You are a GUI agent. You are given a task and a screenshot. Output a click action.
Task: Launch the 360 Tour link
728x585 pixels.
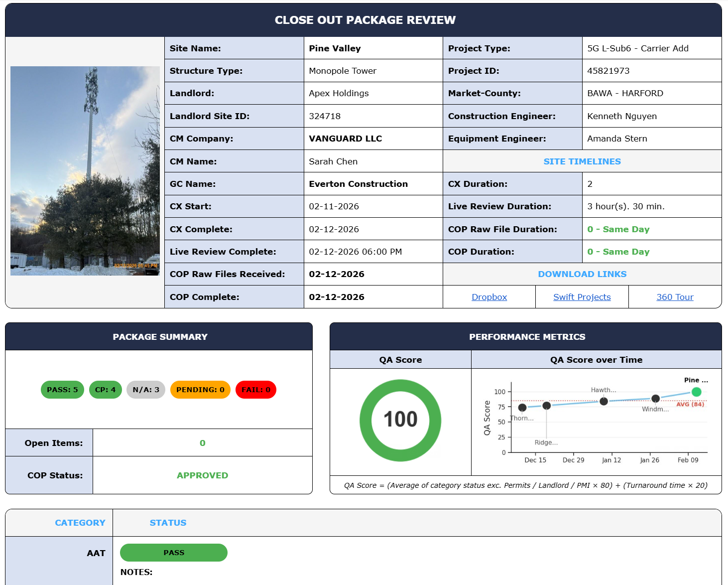(675, 296)
